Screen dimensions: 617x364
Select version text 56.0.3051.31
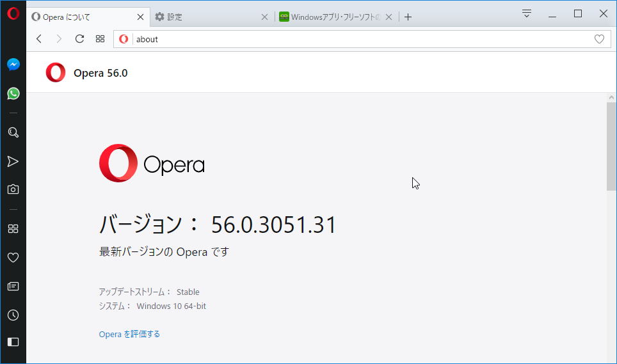[274, 225]
